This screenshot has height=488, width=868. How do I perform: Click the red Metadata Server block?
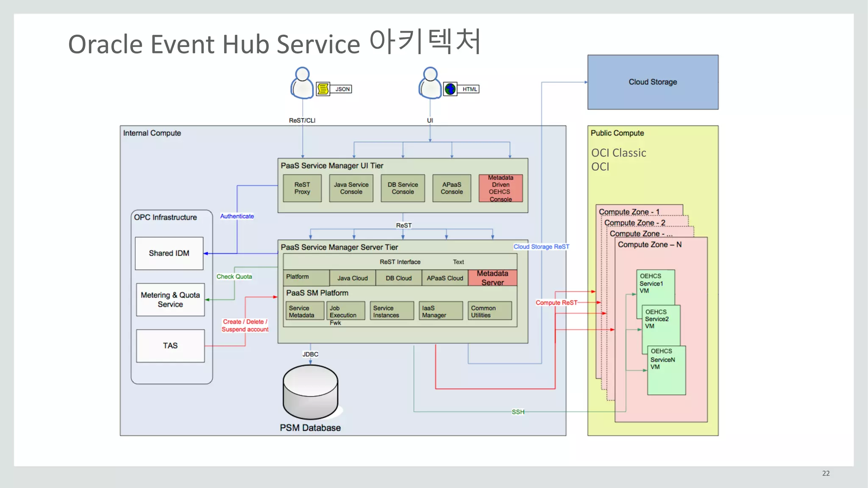tap(492, 278)
